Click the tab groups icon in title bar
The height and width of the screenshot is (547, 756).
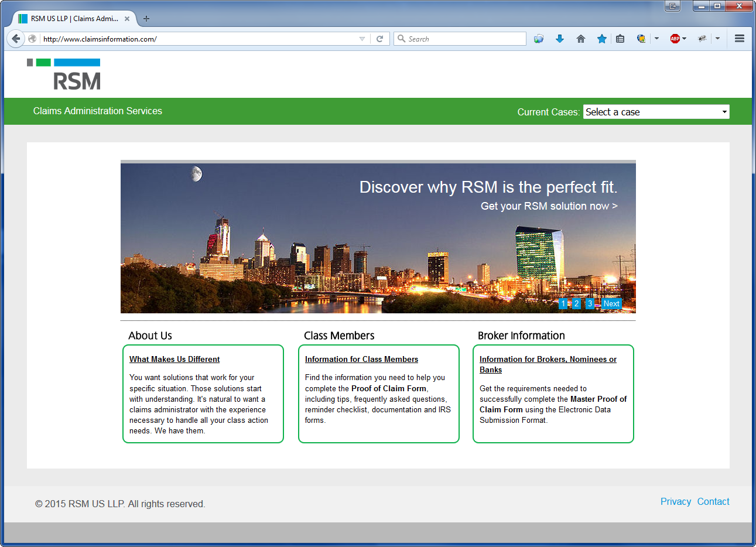673,6
